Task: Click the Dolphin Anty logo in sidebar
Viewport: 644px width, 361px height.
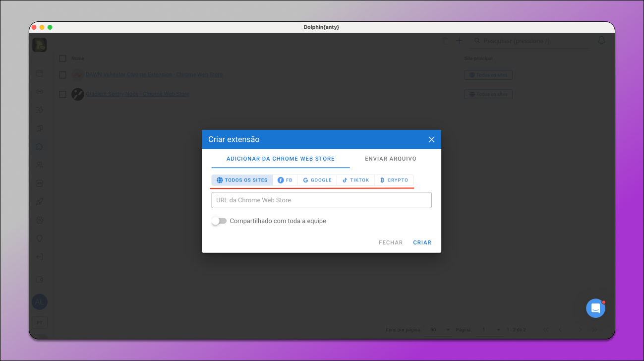Action: (40, 45)
